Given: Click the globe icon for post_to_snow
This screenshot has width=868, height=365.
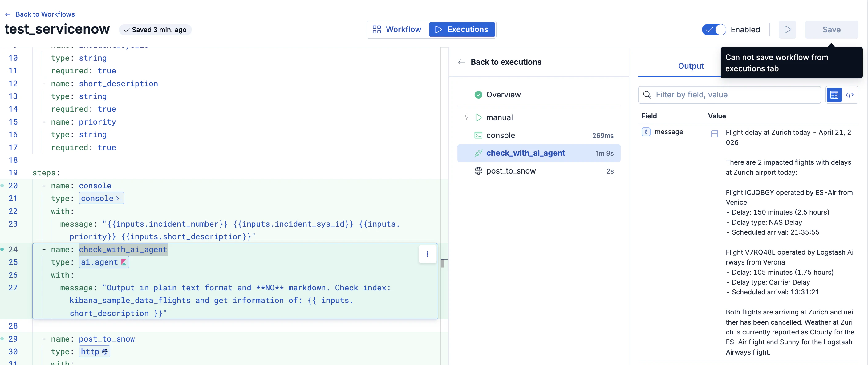Looking at the screenshot, I should pos(478,171).
